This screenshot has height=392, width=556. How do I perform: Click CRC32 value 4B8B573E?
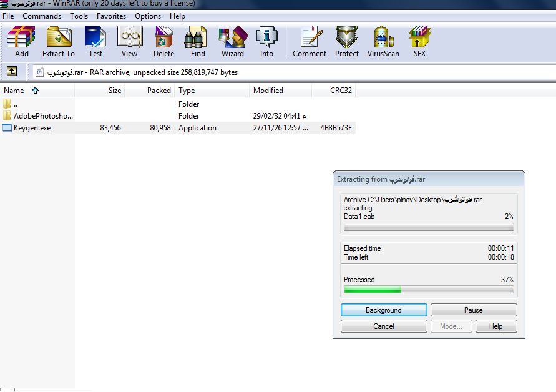336,128
